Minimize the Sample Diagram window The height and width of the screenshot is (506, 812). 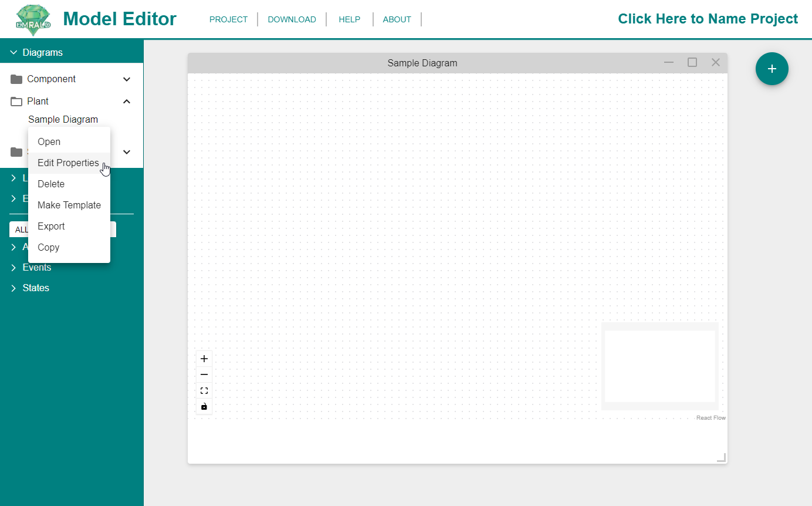pyautogui.click(x=669, y=62)
